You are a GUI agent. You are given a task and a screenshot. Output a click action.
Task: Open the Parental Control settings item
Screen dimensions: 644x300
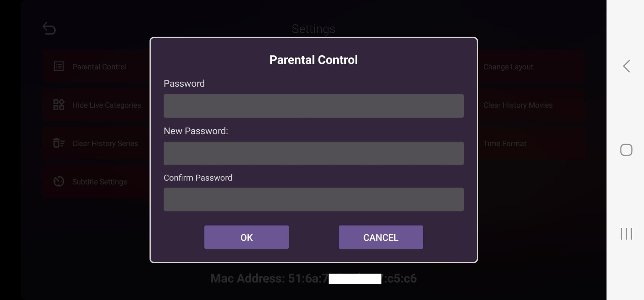100,67
